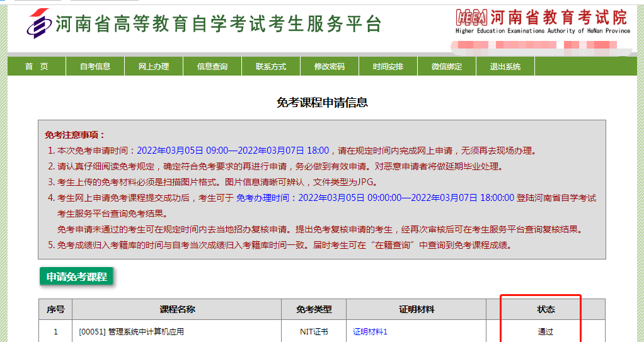Click the 序号 column header

[55, 309]
